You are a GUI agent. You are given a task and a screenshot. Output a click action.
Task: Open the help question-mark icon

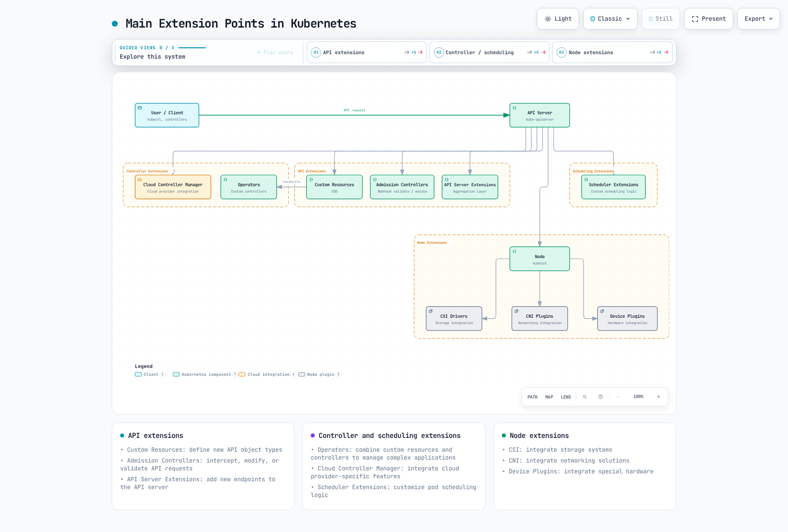coord(600,397)
